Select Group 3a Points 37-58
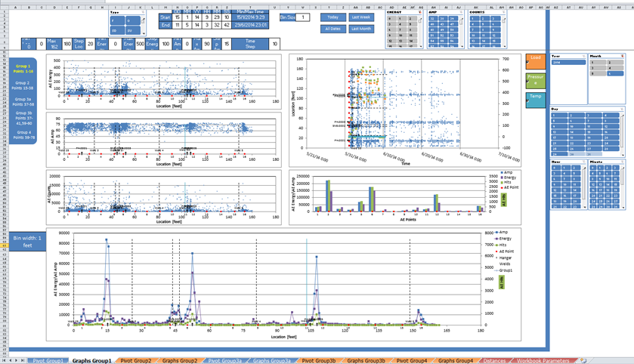The height and width of the screenshot is (364, 634). point(23,101)
